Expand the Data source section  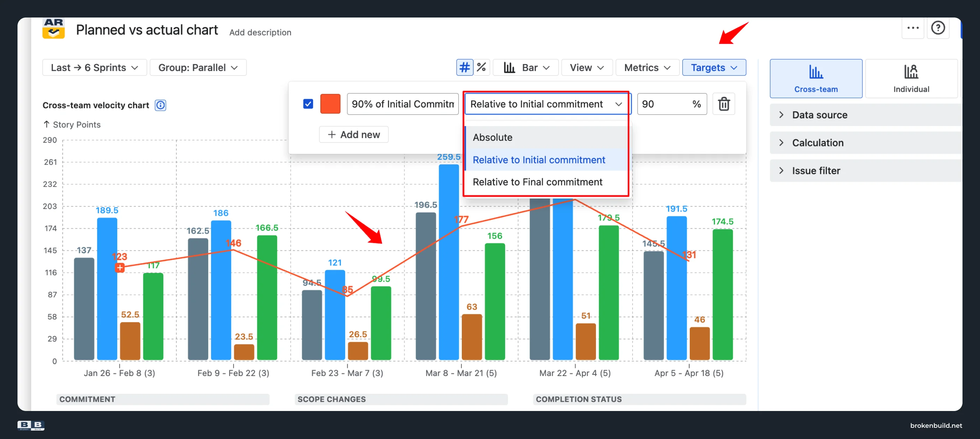point(866,115)
